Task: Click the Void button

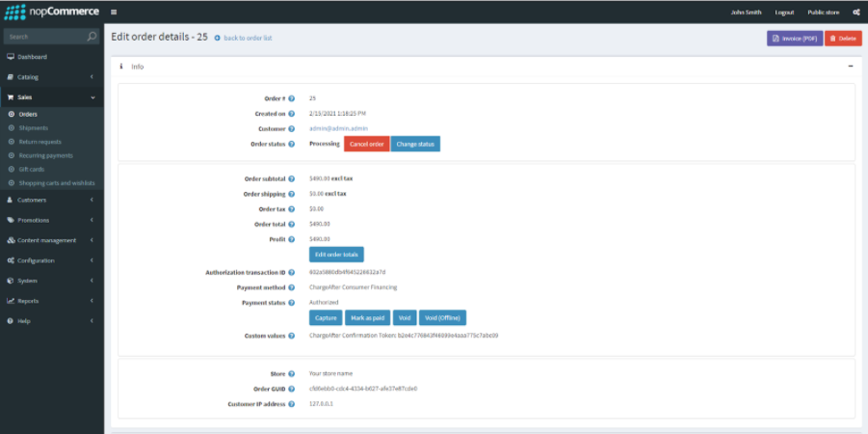Action: [405, 317]
